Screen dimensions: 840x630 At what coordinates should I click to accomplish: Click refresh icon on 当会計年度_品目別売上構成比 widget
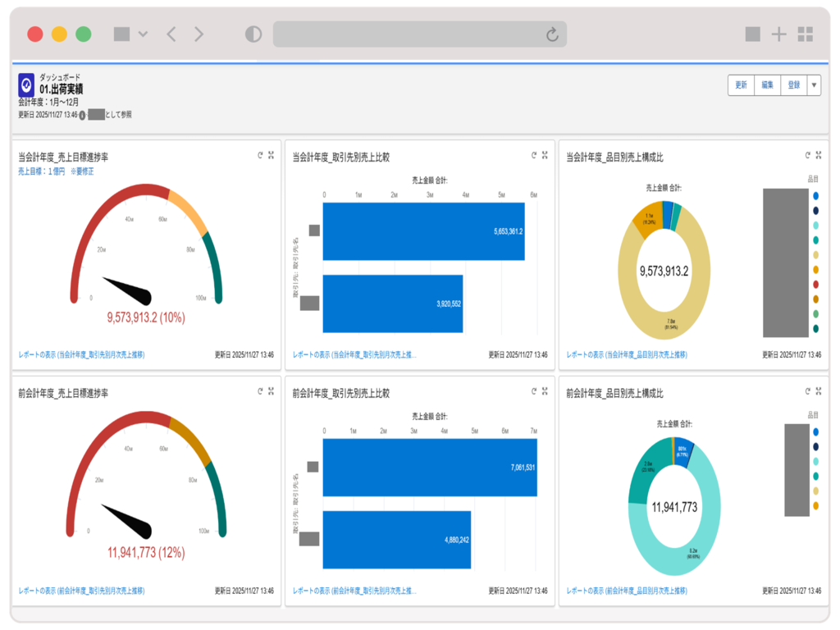808,154
